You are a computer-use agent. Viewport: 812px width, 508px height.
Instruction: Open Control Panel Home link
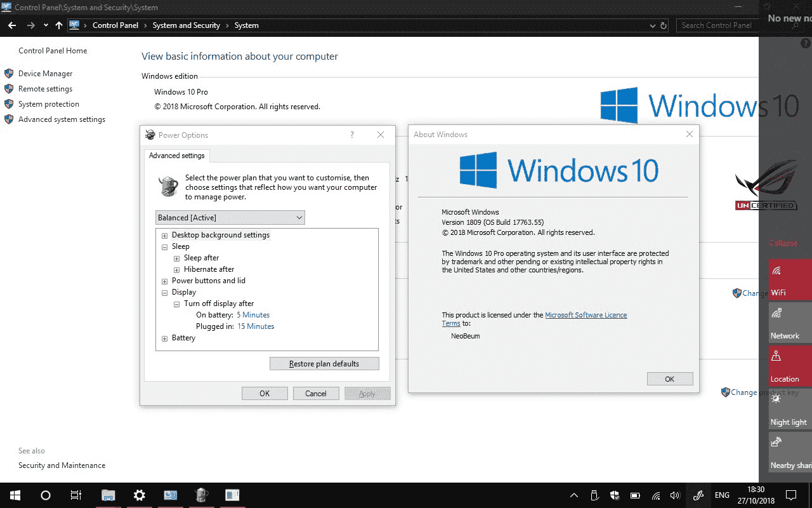[53, 51]
